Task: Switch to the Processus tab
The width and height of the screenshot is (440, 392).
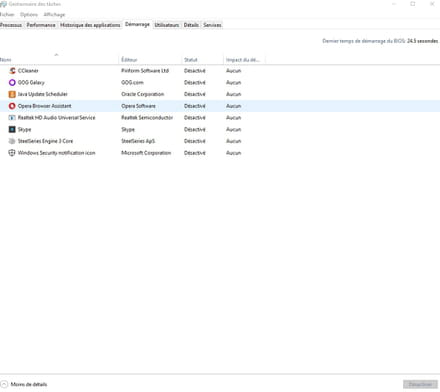Action: (x=11, y=25)
